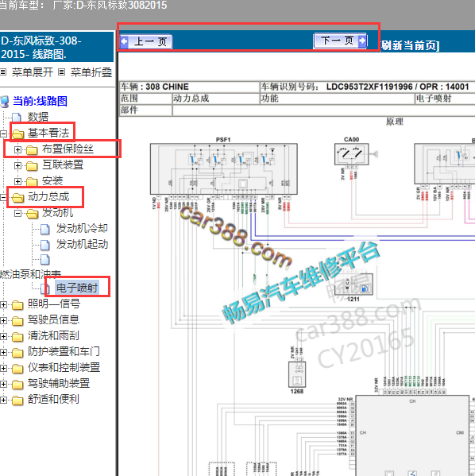The width and height of the screenshot is (475, 476).
Task: Open the 发动机起动 diagram page
Action: click(x=82, y=244)
